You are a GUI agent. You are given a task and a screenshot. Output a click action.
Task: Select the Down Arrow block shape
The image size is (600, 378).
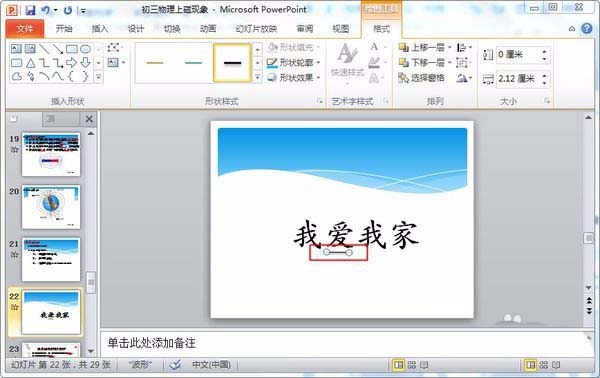coord(85,62)
